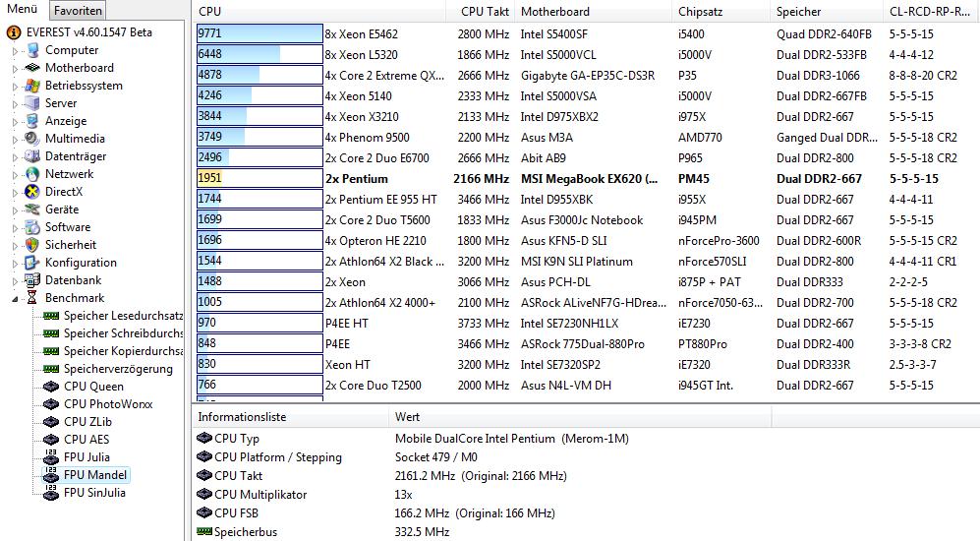Expand the Netzwerk tree node

tap(15, 175)
